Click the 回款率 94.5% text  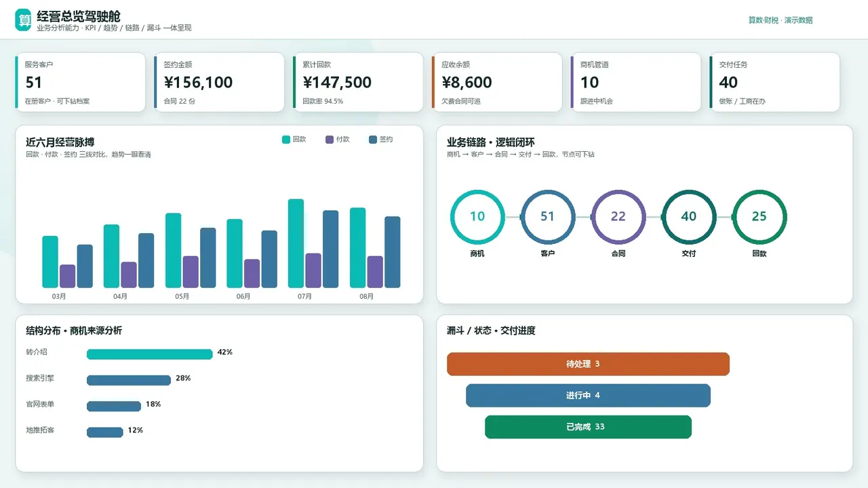[323, 101]
